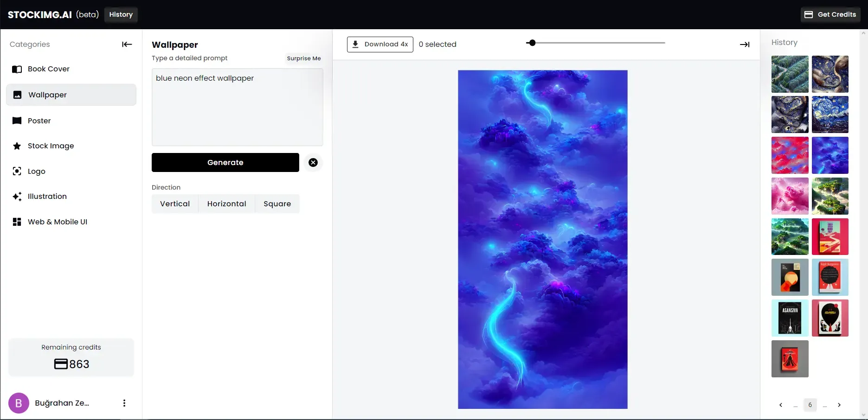
Task: Collapse the History panel with the arrow
Action: [x=744, y=44]
